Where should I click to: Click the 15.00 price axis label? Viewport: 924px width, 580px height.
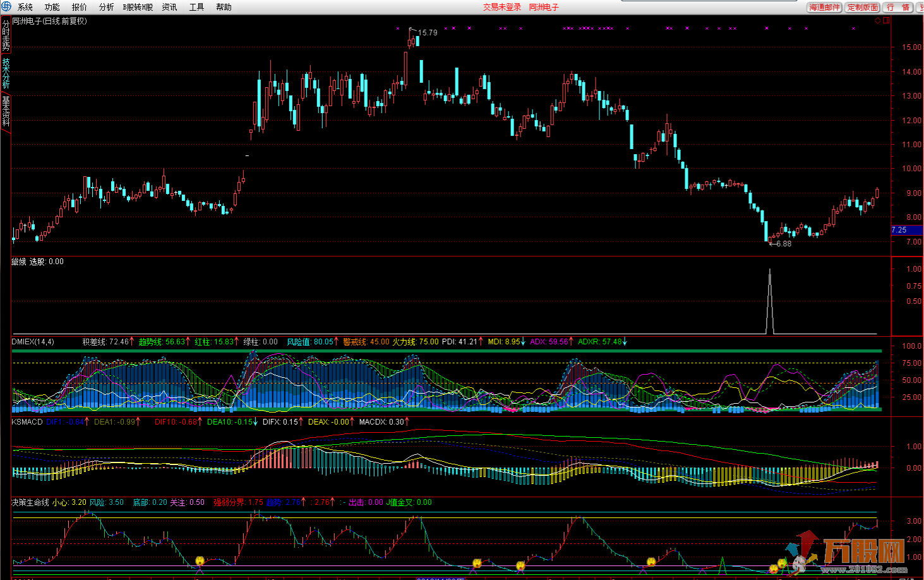click(x=911, y=47)
